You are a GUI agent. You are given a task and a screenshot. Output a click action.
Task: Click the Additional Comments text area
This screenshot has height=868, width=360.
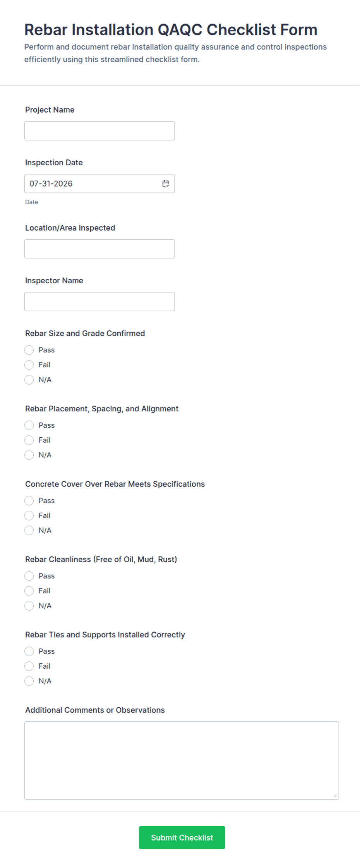point(182,760)
